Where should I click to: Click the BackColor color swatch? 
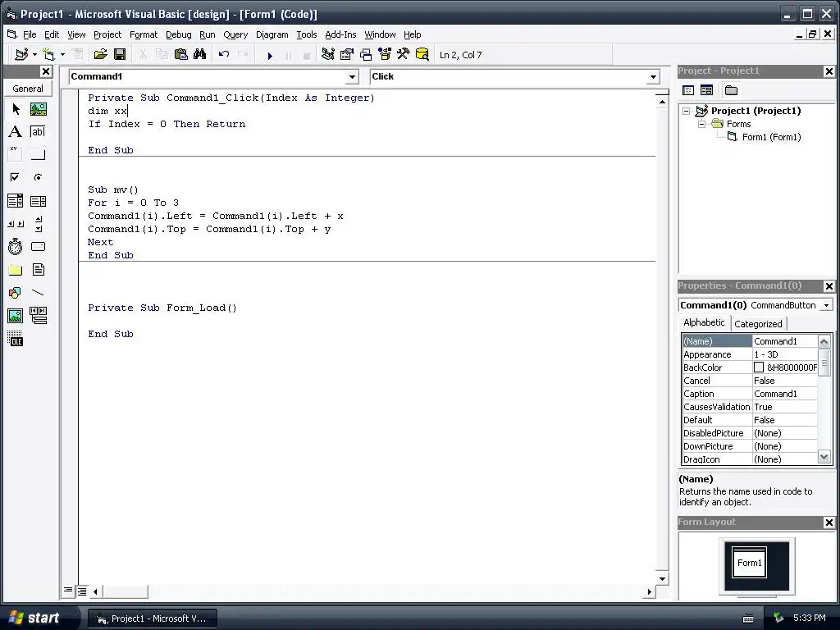(x=759, y=367)
